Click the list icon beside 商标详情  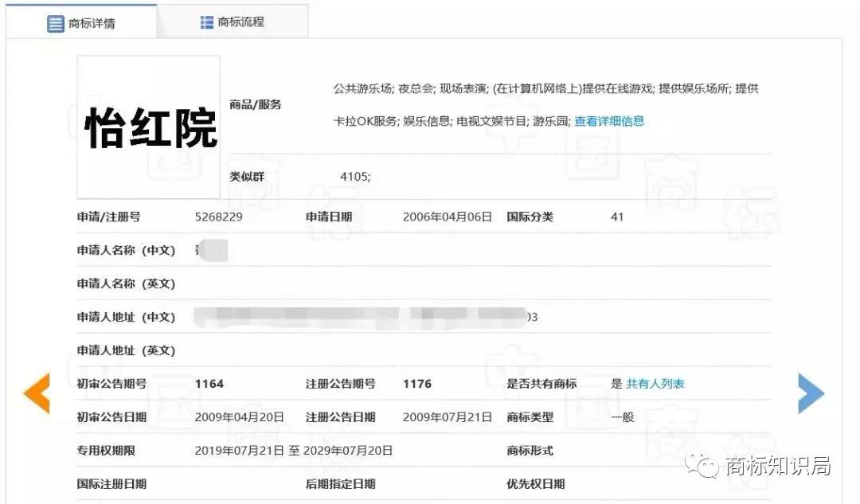[55, 23]
